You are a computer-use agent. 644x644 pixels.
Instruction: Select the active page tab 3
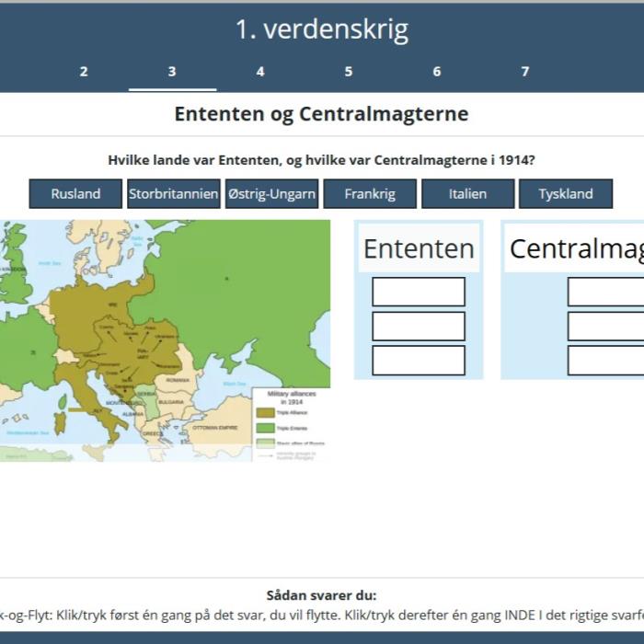click(172, 72)
